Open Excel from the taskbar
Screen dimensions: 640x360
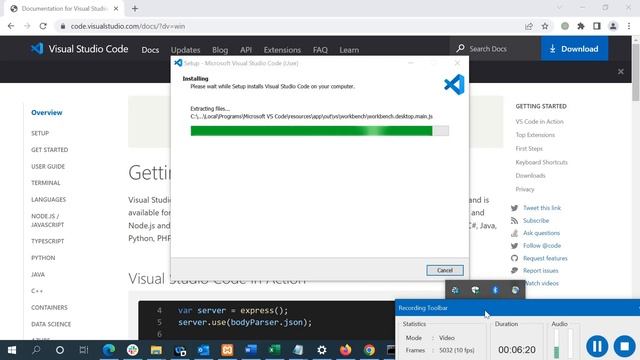(274, 350)
